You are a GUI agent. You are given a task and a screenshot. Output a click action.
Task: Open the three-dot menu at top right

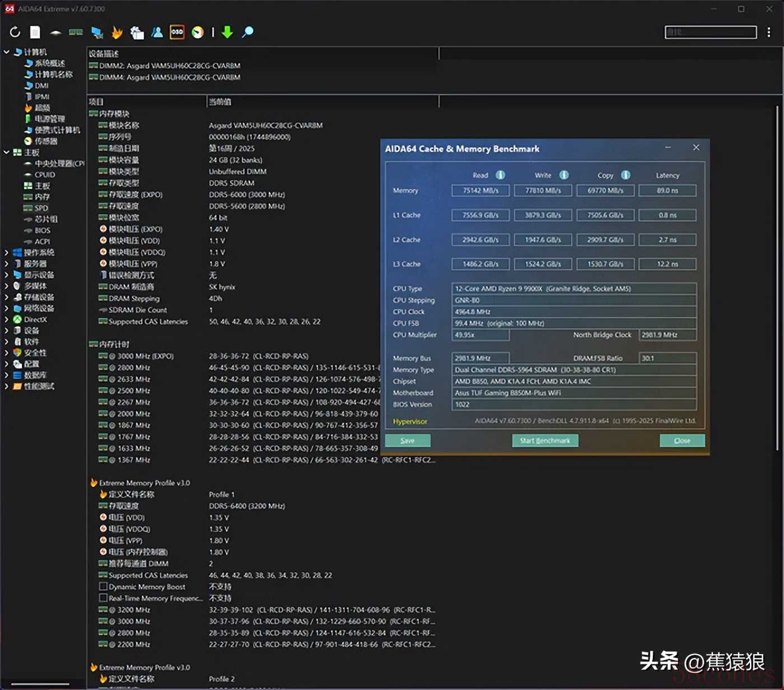click(x=769, y=32)
